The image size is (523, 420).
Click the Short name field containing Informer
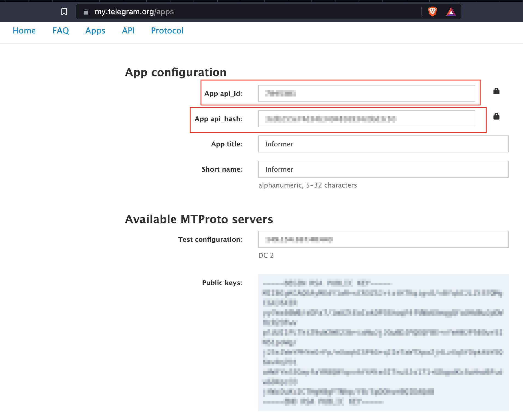point(383,169)
